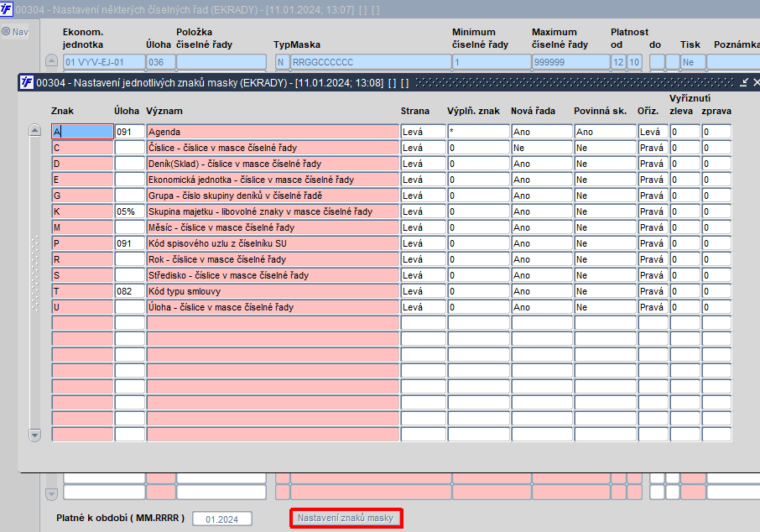The image size is (760, 532).
Task: Click the Povinná sk. cell showing Ano
Action: (605, 132)
